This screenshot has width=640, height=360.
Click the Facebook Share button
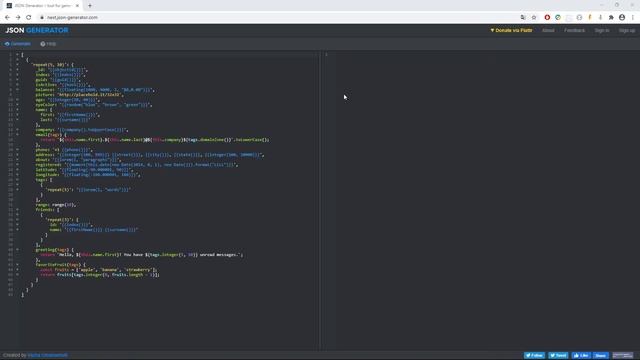click(600, 355)
